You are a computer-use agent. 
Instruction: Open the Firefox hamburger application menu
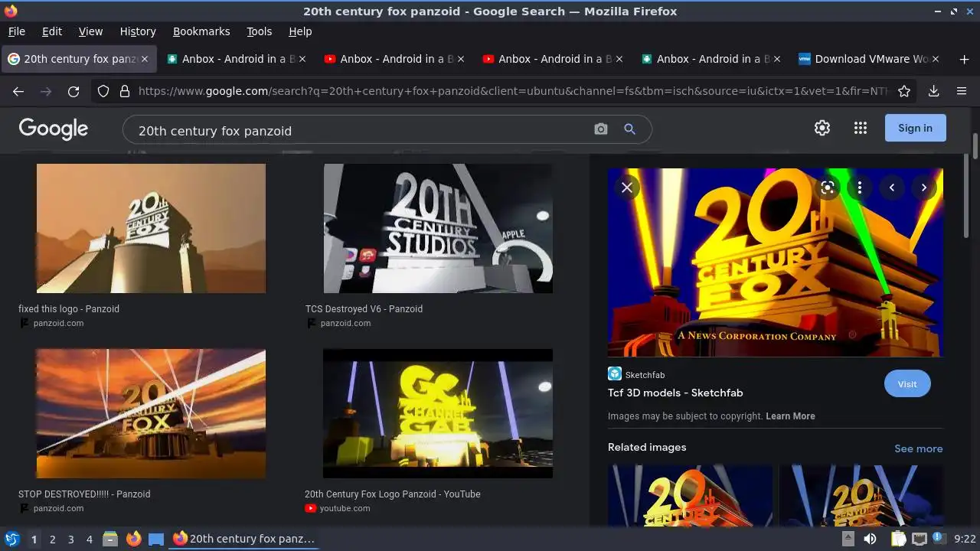point(962,91)
